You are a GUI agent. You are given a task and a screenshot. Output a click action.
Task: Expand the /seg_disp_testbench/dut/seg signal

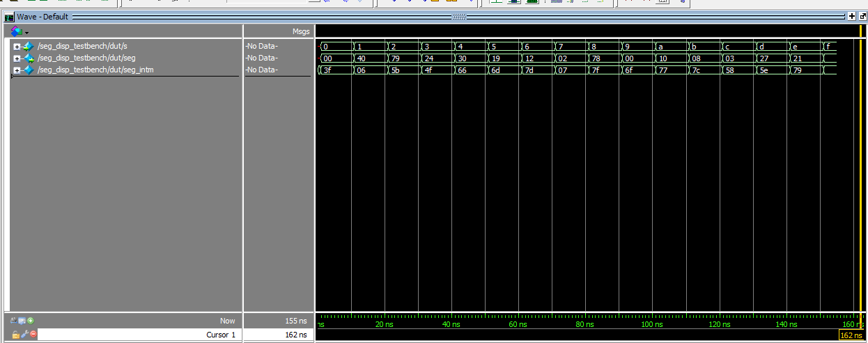point(17,58)
